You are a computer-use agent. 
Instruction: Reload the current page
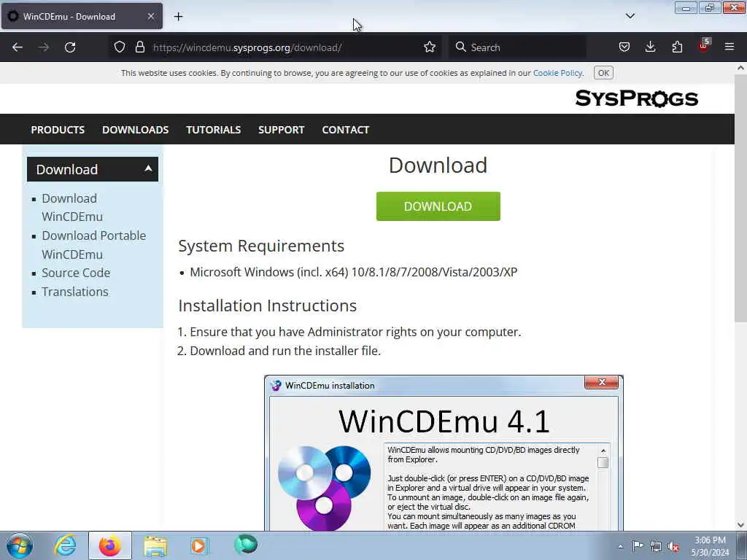(70, 47)
